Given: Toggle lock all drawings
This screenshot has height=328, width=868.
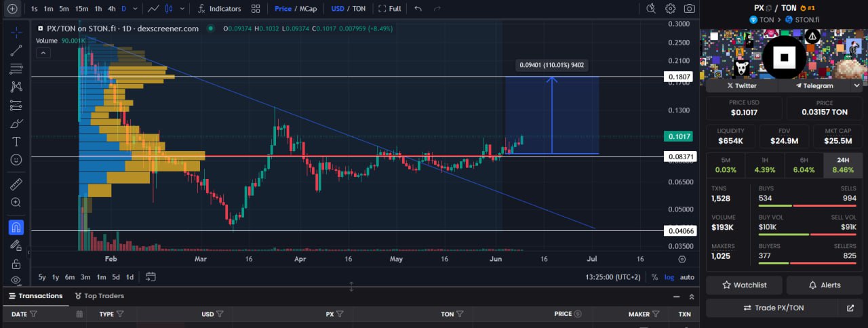Looking at the screenshot, I should [16, 264].
